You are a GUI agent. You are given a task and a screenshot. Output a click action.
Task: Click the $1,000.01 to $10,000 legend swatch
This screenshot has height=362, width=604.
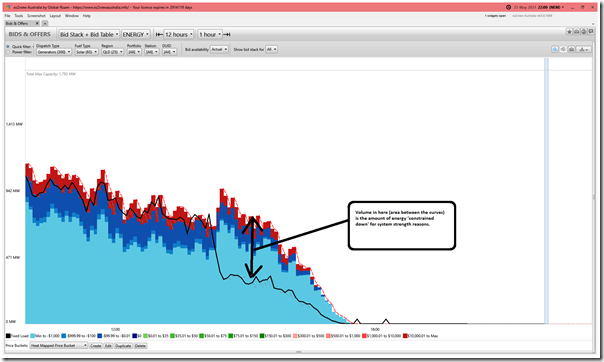pyautogui.click(x=364, y=336)
